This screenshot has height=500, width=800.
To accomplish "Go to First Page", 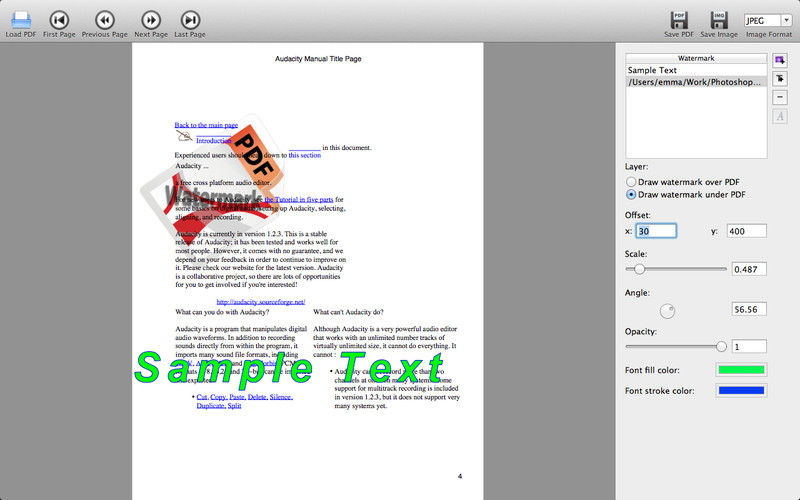I will 59,20.
